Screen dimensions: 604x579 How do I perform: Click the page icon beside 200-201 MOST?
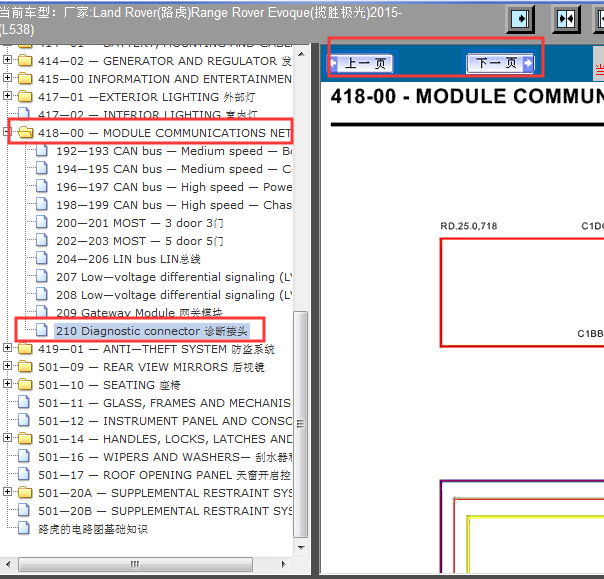(42, 222)
